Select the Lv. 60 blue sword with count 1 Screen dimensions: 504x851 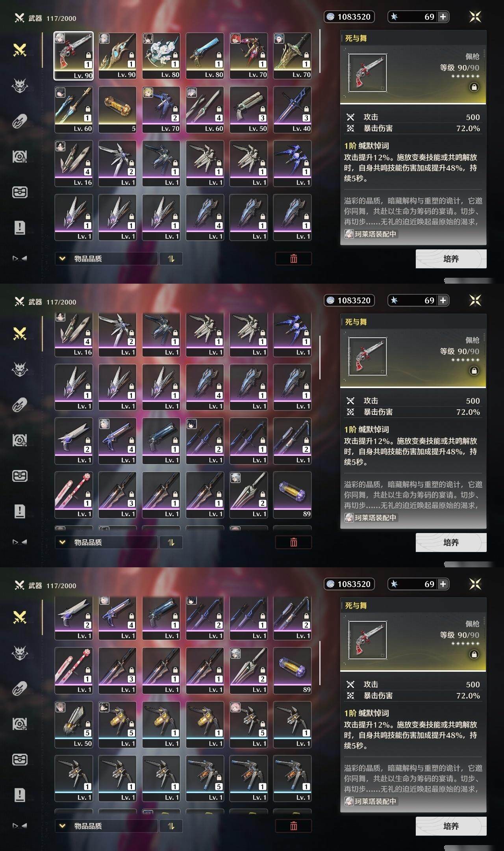pyautogui.click(x=74, y=110)
